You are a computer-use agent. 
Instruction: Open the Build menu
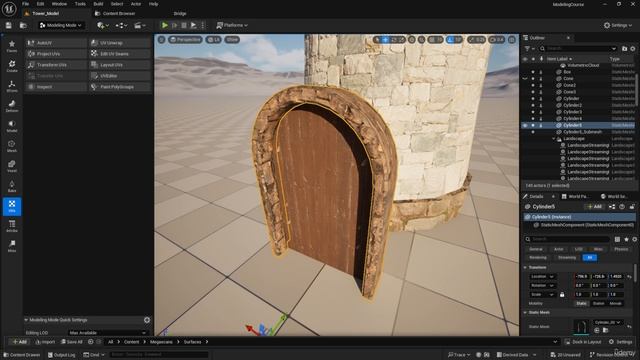(x=98, y=4)
